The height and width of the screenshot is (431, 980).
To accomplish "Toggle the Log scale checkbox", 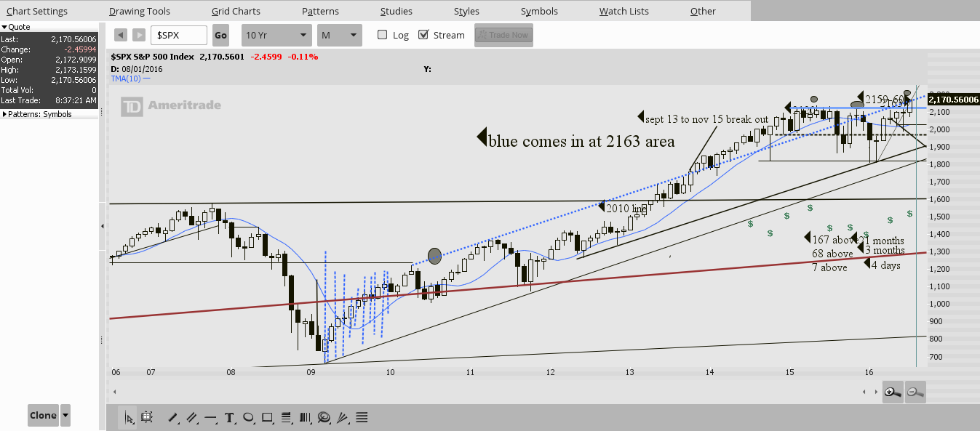I will (x=383, y=35).
